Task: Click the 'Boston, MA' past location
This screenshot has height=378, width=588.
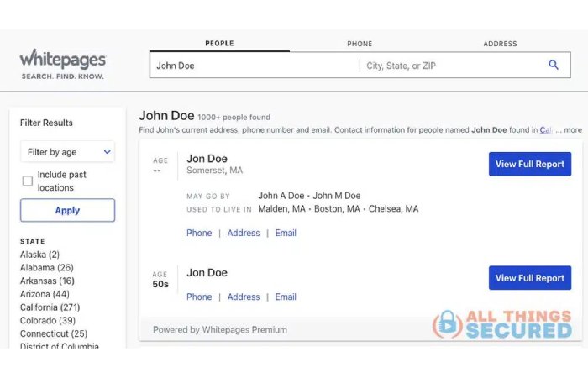Action: pos(337,209)
